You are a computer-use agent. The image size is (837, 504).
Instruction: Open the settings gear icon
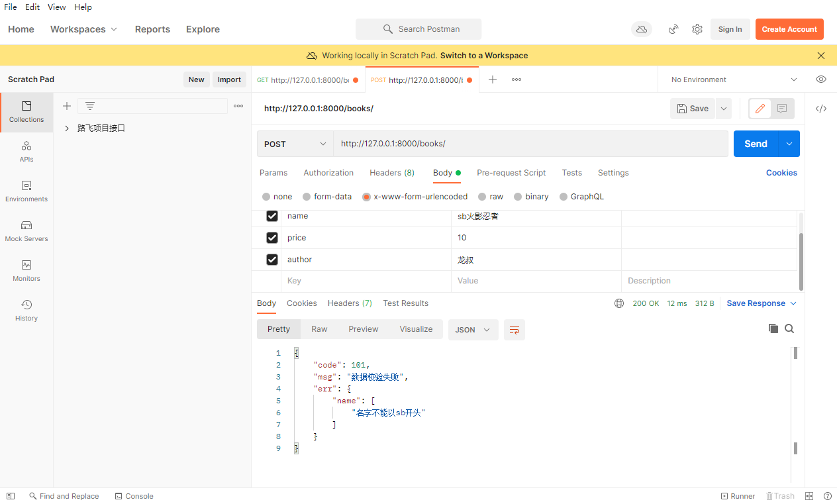coord(697,29)
